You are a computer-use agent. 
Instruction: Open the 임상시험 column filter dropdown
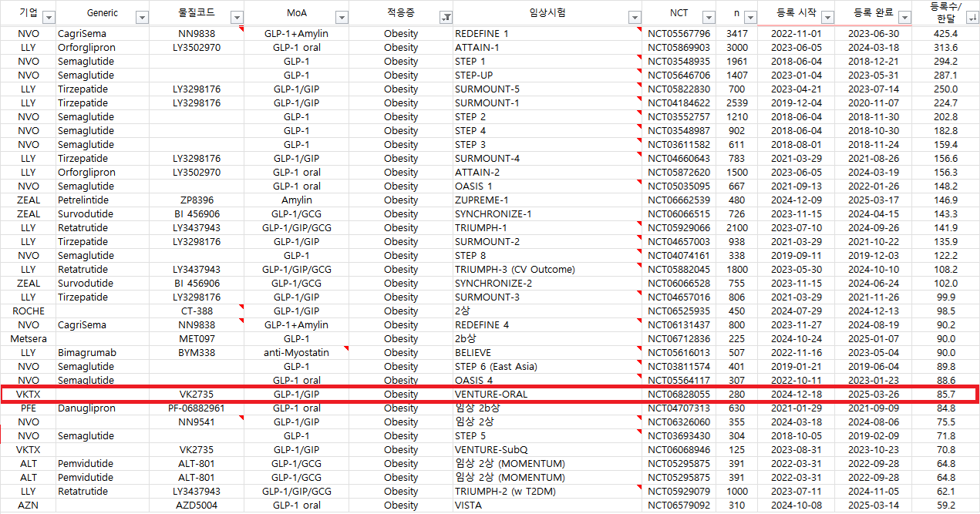tap(635, 18)
